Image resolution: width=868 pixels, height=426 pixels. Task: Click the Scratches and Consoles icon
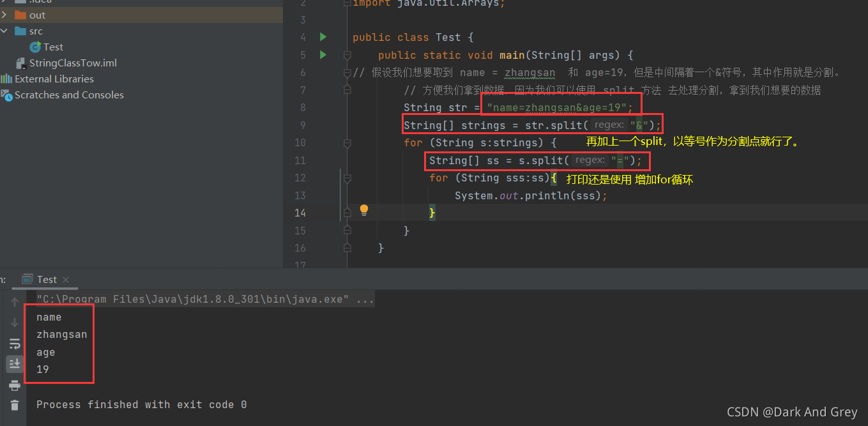(x=6, y=95)
